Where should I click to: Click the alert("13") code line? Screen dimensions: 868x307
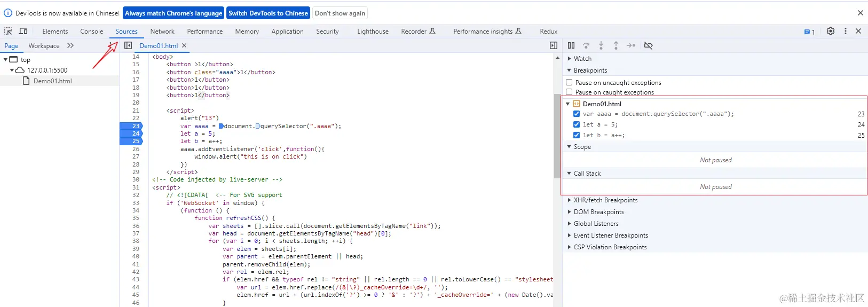click(199, 118)
